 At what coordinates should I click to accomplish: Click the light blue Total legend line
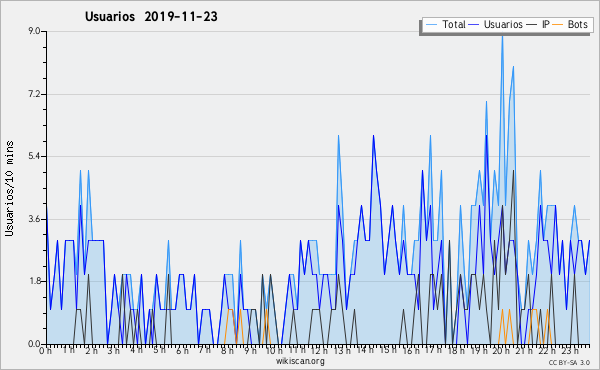click(x=431, y=25)
